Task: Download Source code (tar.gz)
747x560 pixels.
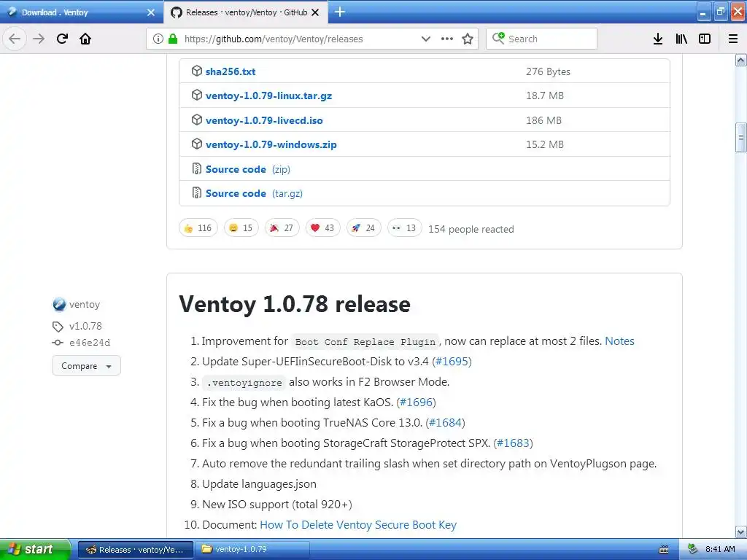Action: point(254,193)
